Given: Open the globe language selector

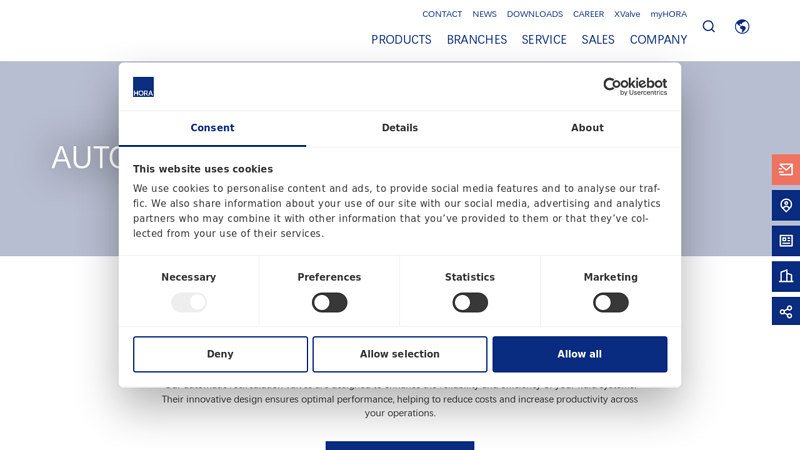Looking at the screenshot, I should 742,27.
